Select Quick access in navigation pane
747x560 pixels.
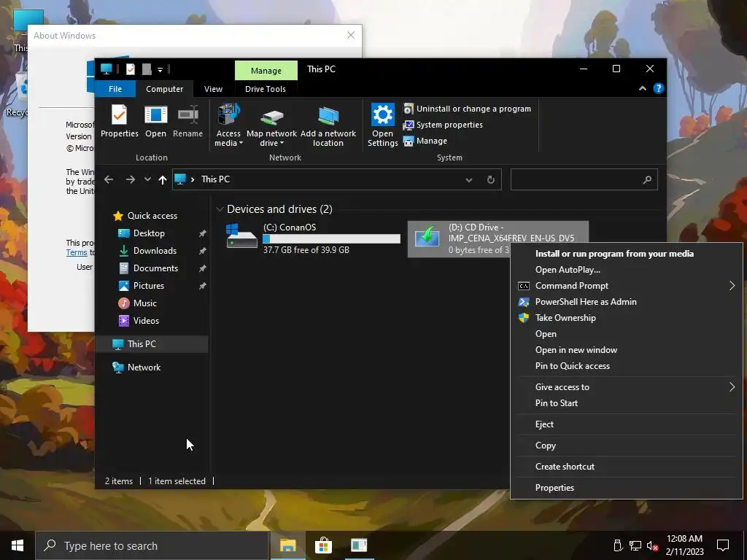click(x=152, y=216)
